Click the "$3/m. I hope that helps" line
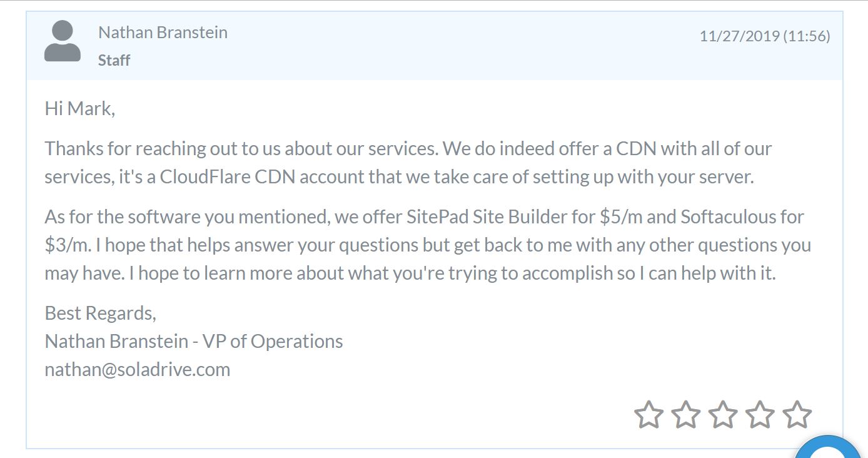 (x=428, y=245)
